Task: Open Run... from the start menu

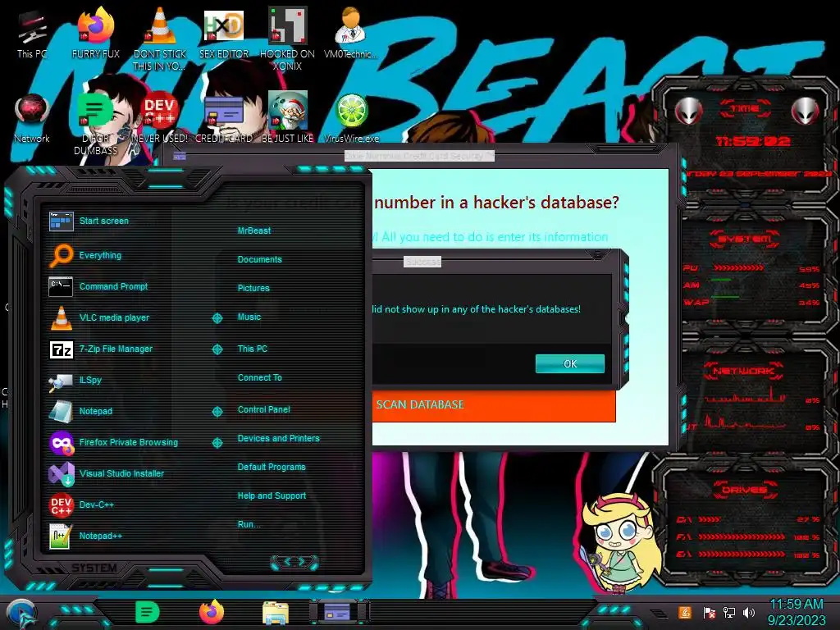Action: [249, 524]
